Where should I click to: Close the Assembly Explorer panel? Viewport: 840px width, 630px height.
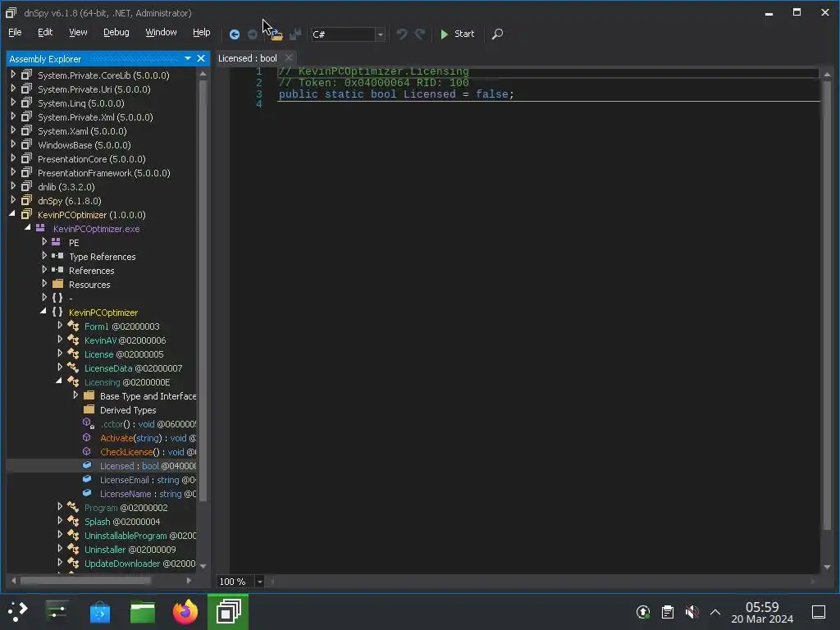pos(201,58)
